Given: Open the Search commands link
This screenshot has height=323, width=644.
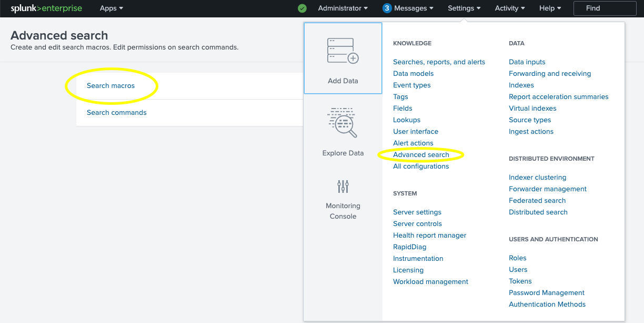Looking at the screenshot, I should [x=116, y=112].
